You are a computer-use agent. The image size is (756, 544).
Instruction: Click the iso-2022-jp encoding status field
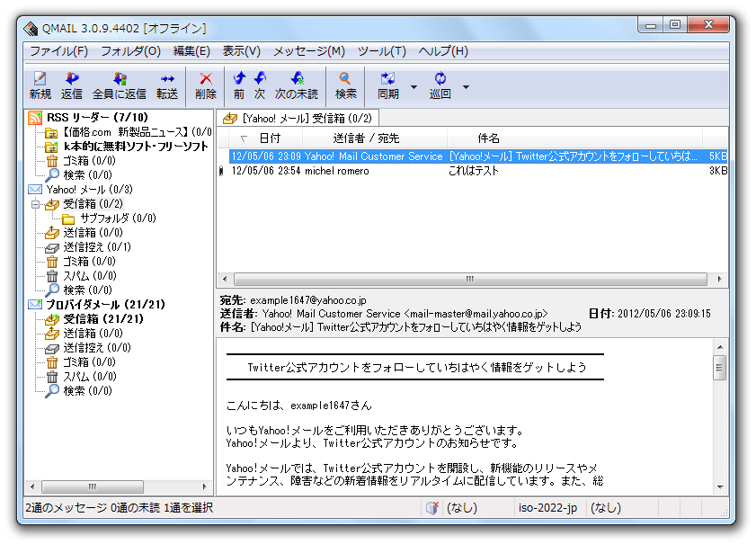[547, 508]
